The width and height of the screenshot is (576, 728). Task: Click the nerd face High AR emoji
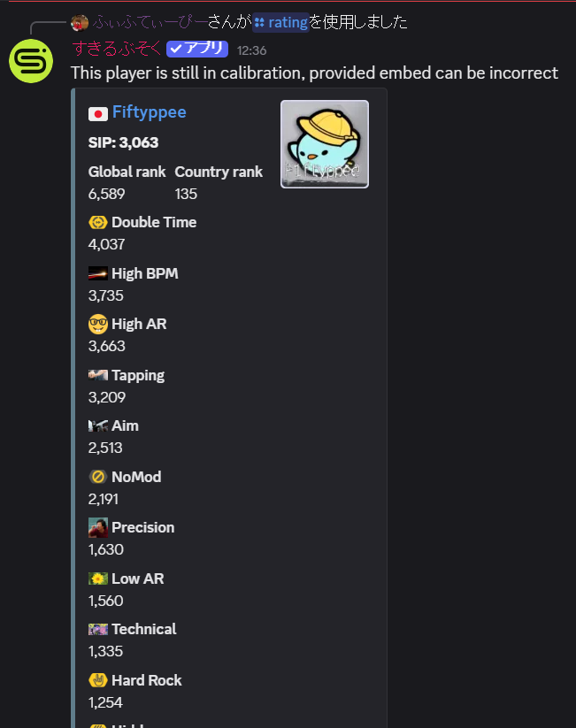(x=98, y=324)
